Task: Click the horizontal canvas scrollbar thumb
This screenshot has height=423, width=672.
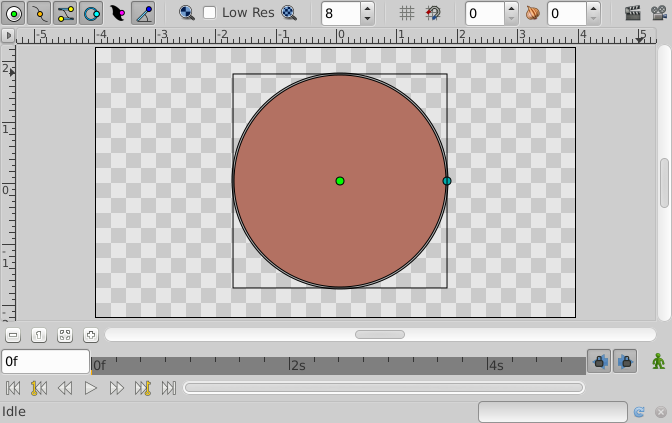Action: coord(380,334)
